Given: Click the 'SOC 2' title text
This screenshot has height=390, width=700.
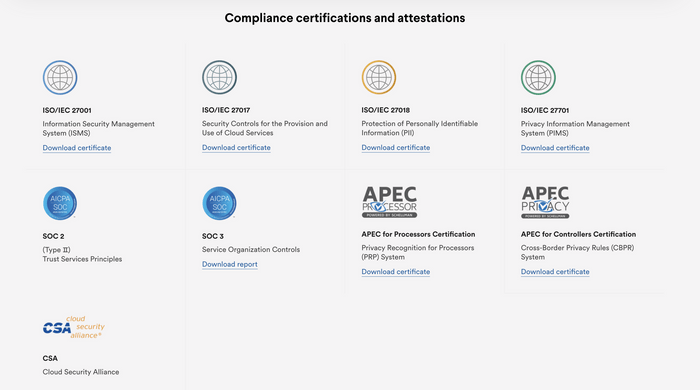Looking at the screenshot, I should pyautogui.click(x=53, y=236).
